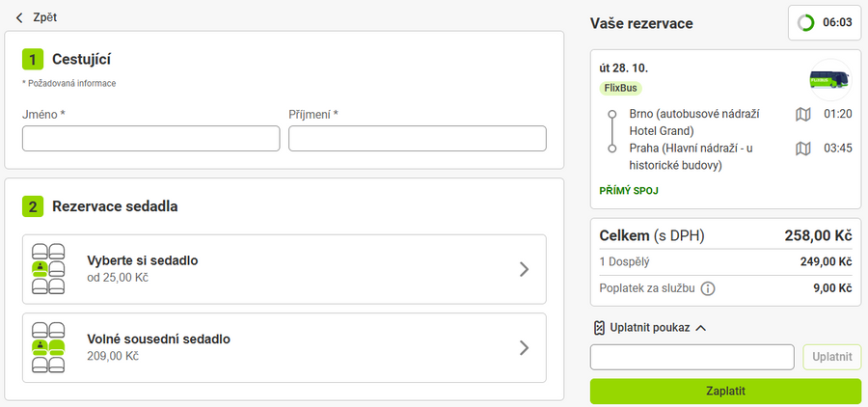
Task: Click the voucher coupon icon
Action: click(x=599, y=328)
